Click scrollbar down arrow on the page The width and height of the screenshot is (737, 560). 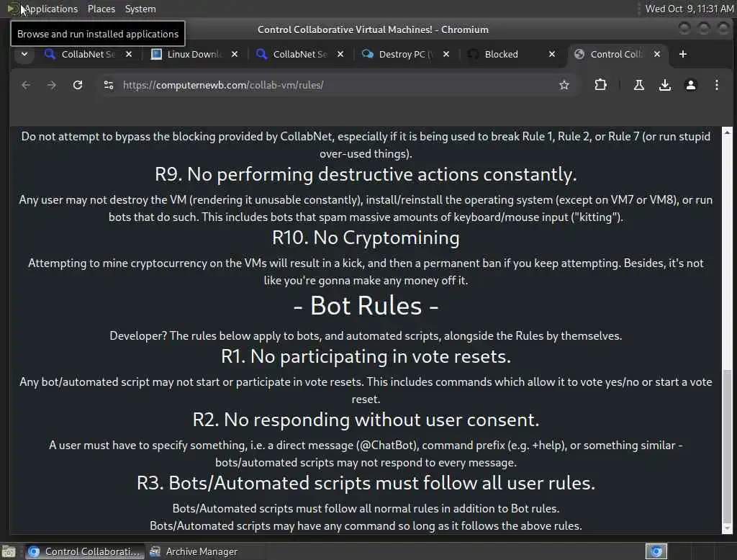[727, 528]
